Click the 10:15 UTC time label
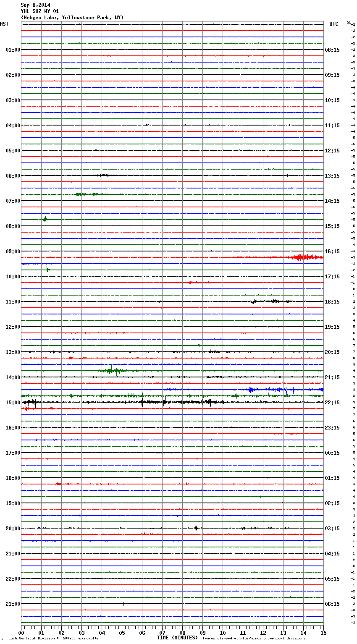Image resolution: width=357 pixels, height=644 pixels. tap(332, 100)
